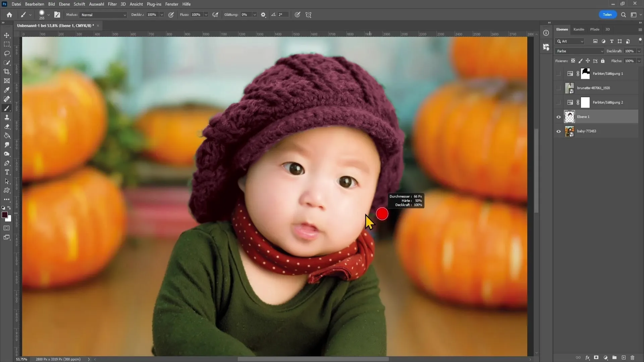Open the Fluss flow dropdown
644x362 pixels.
206,15
